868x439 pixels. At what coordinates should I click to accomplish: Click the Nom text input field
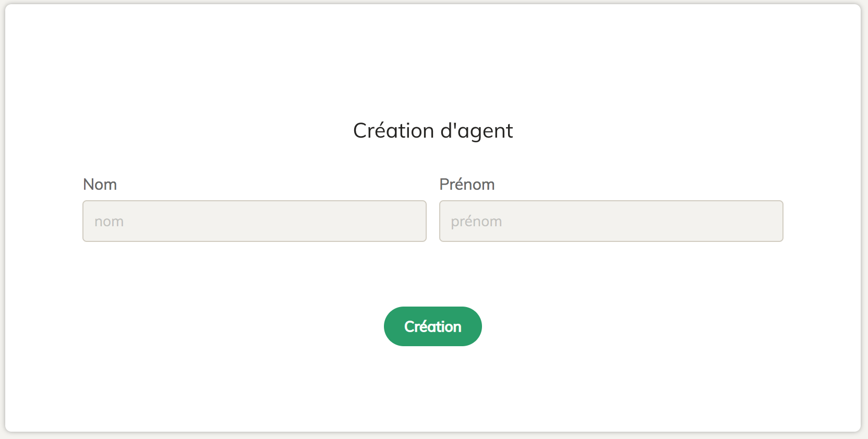tap(255, 221)
